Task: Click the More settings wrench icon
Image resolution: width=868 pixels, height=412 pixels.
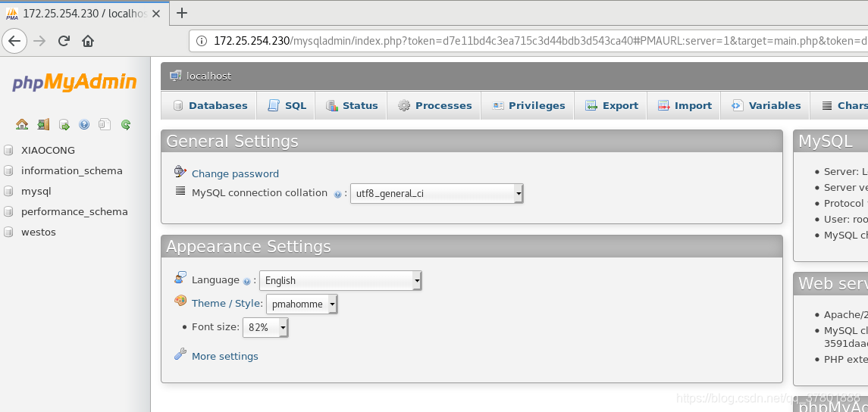Action: tap(180, 354)
